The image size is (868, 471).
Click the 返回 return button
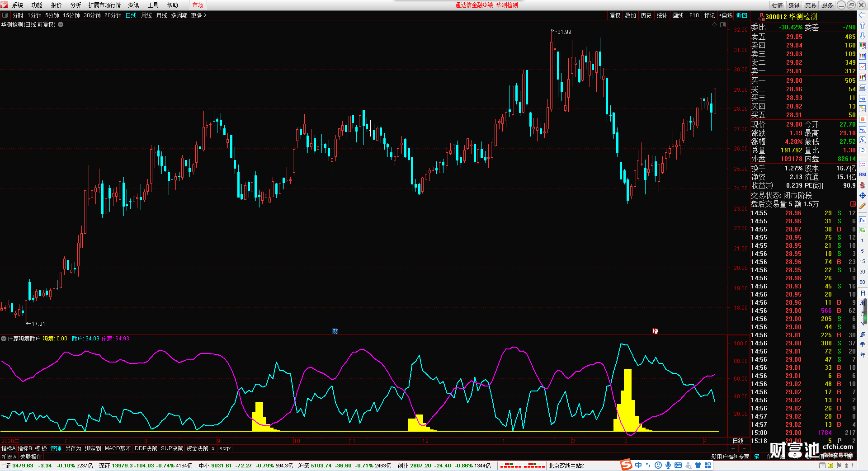click(x=742, y=15)
